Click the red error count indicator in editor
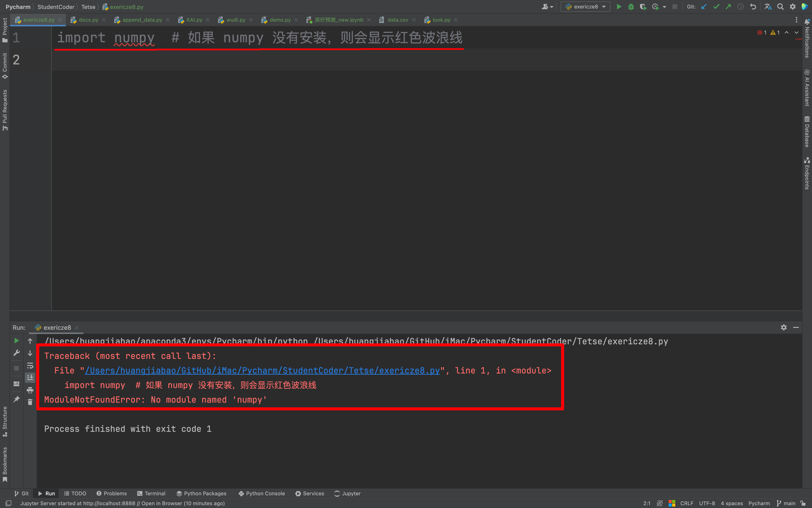This screenshot has width=812, height=508. [x=762, y=33]
